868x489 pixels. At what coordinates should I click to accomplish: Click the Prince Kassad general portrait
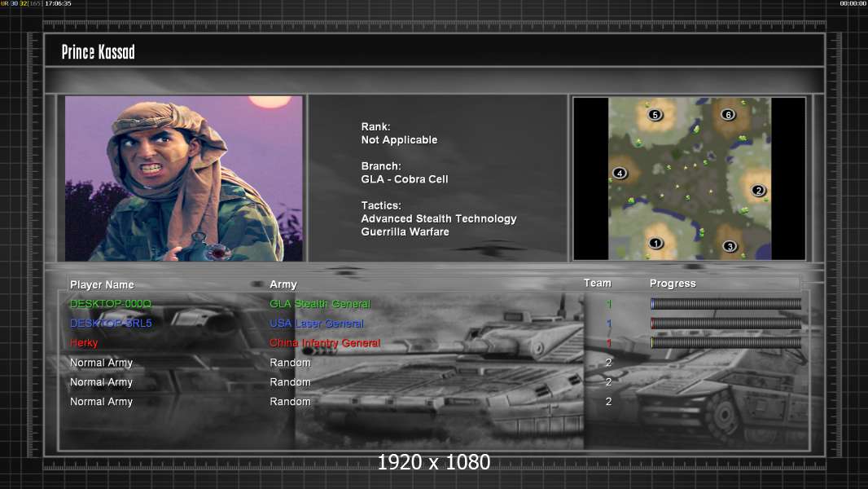pyautogui.click(x=184, y=178)
